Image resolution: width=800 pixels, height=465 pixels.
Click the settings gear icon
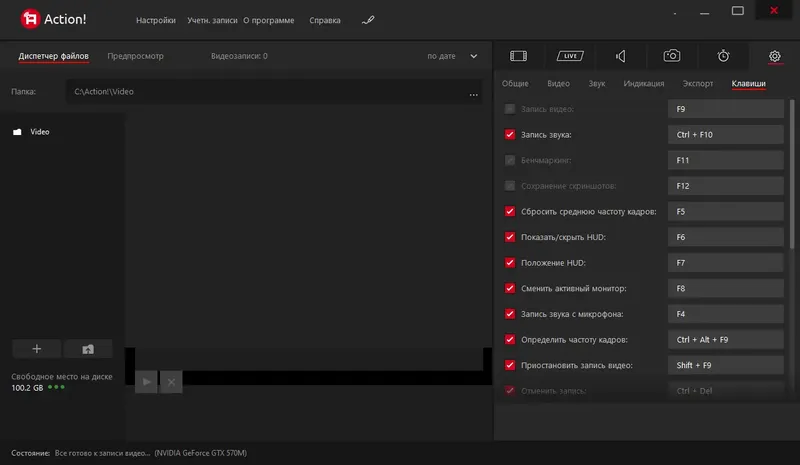(x=774, y=56)
